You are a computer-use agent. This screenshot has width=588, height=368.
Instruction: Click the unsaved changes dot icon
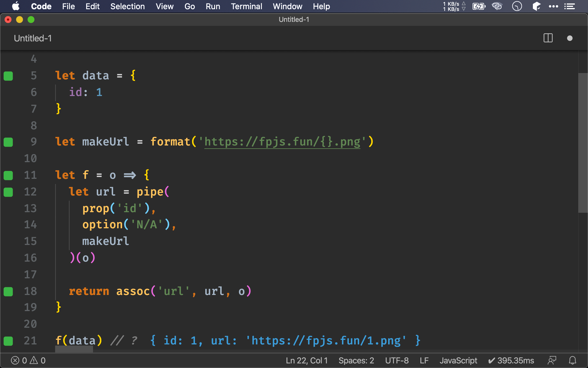click(570, 38)
